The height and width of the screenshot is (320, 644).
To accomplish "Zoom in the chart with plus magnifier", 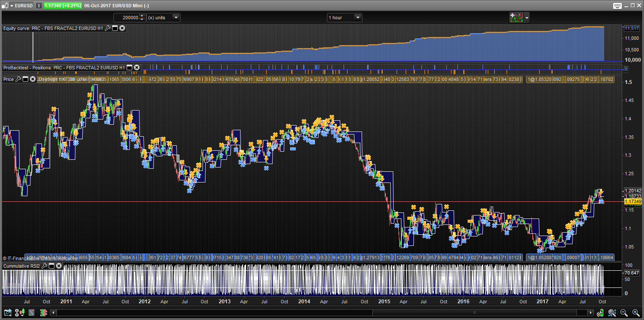I will coord(636,313).
